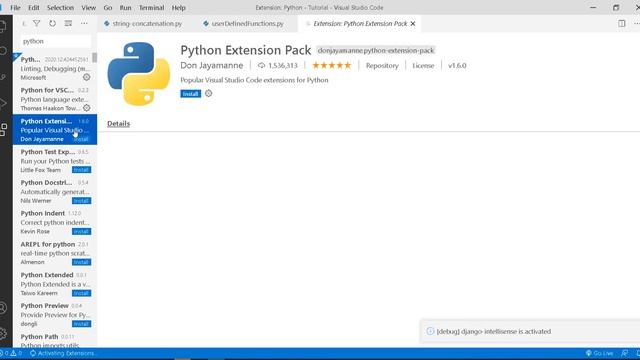Screen dimensions: 640x360
Task: Install AREPL for python extension
Action: pos(81,262)
